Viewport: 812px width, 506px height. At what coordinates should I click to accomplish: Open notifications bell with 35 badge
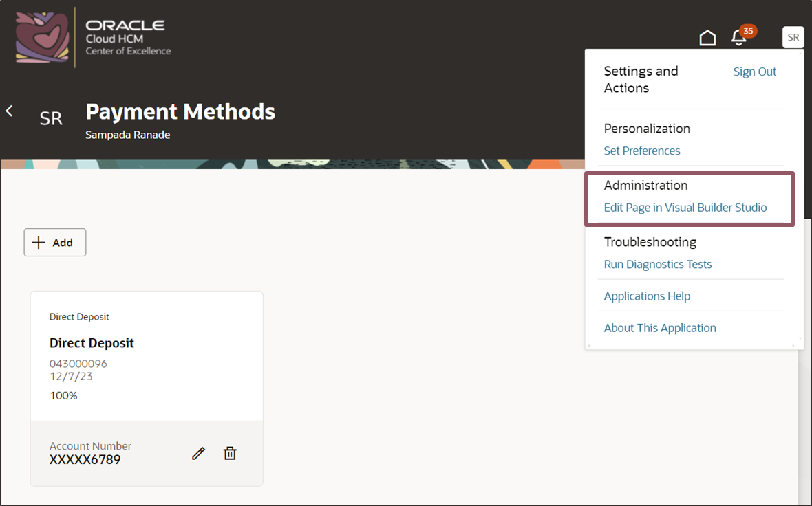click(x=739, y=38)
